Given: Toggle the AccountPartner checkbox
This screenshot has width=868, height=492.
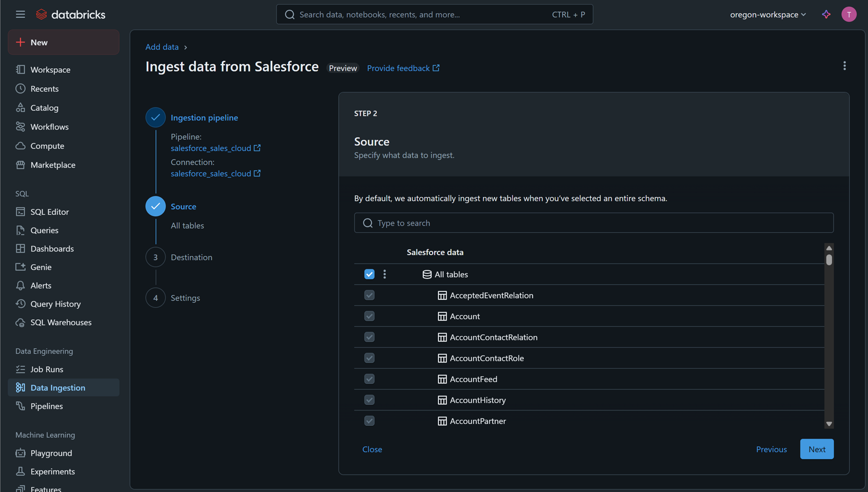Looking at the screenshot, I should pos(369,421).
